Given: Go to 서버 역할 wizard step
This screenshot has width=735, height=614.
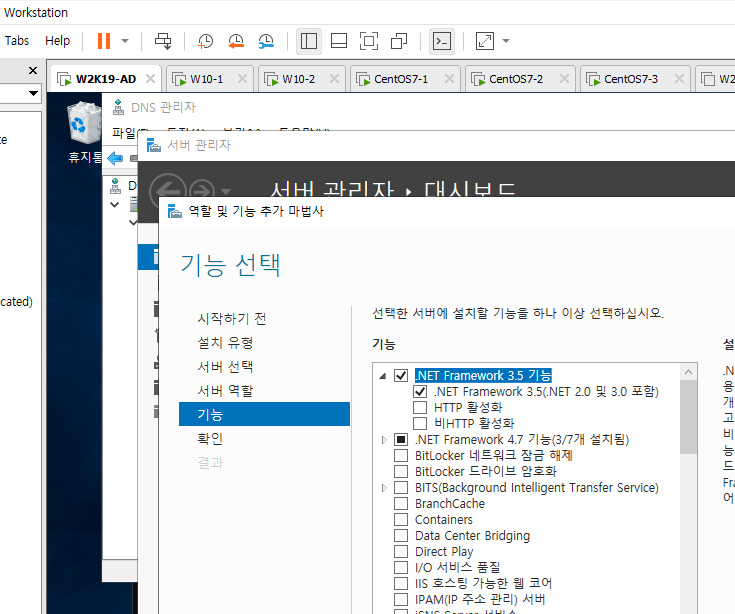Looking at the screenshot, I should (x=225, y=390).
